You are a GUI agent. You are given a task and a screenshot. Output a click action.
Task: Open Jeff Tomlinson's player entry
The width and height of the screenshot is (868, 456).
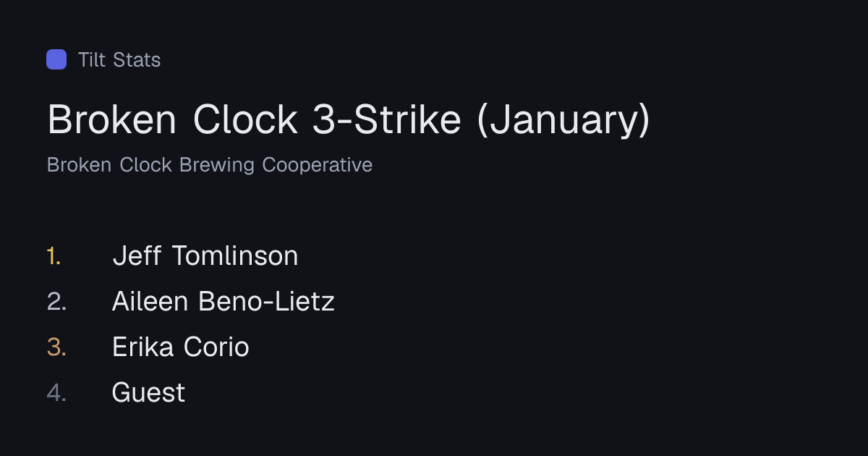coord(205,256)
